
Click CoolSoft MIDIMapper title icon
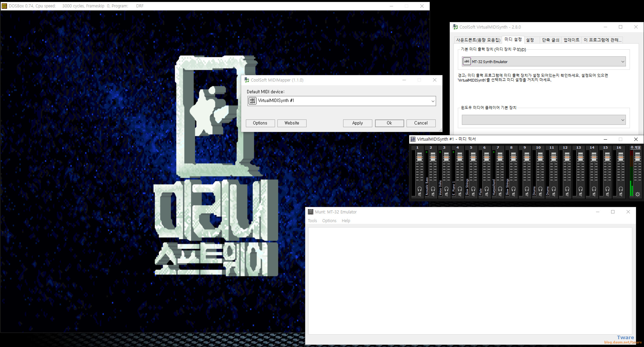click(x=247, y=80)
